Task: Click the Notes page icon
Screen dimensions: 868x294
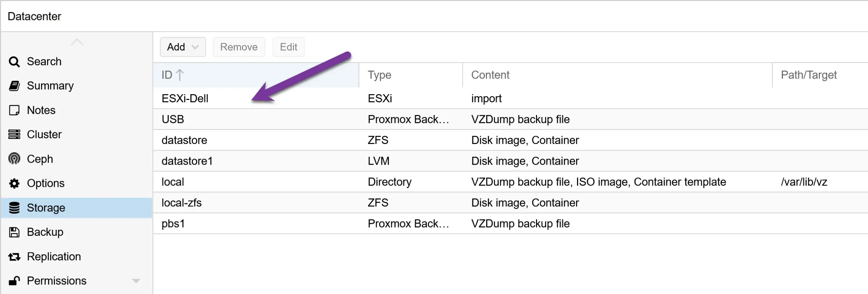Action: point(14,110)
